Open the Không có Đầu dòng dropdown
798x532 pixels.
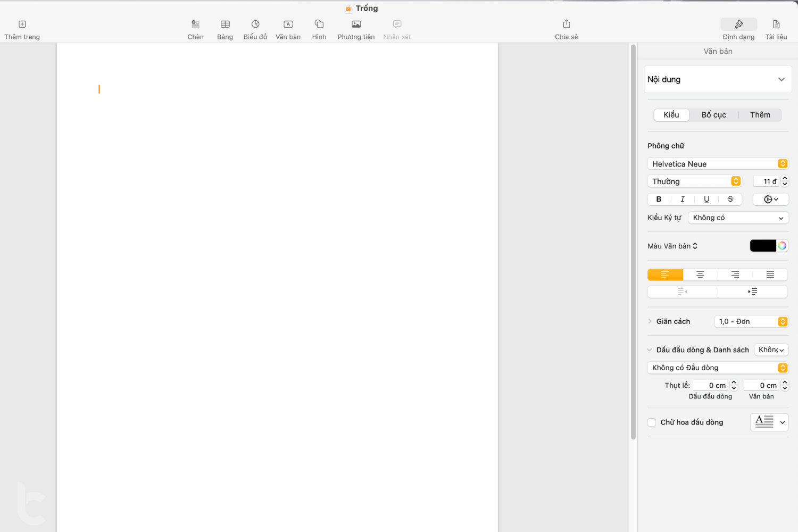pos(718,368)
